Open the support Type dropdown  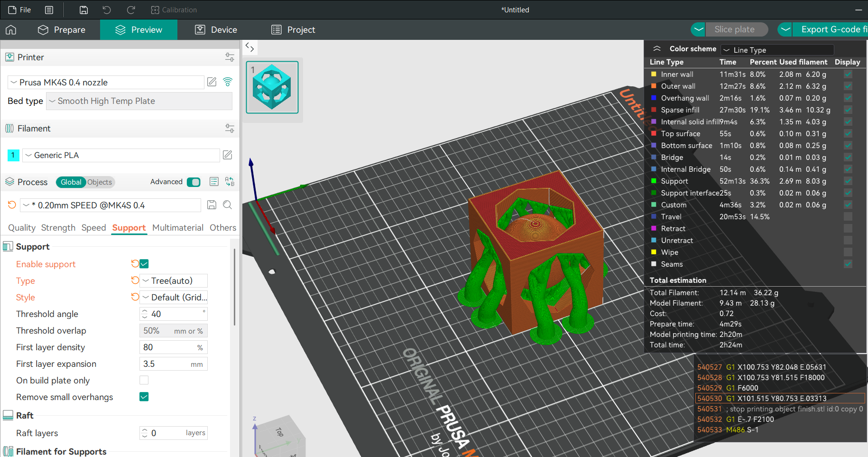174,281
